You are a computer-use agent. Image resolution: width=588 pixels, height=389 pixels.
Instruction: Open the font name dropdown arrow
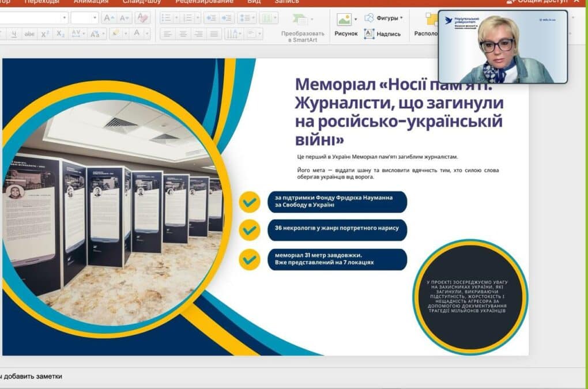(x=65, y=18)
